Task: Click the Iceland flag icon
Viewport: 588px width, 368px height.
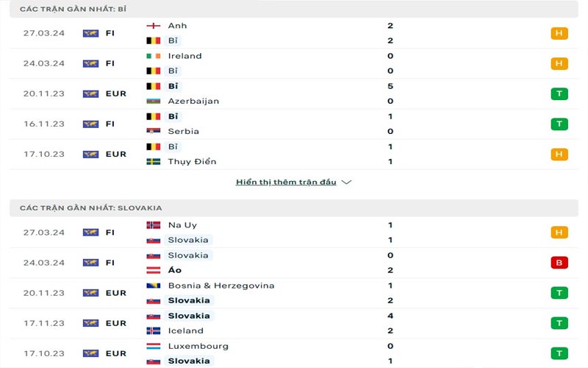Action: (153, 330)
